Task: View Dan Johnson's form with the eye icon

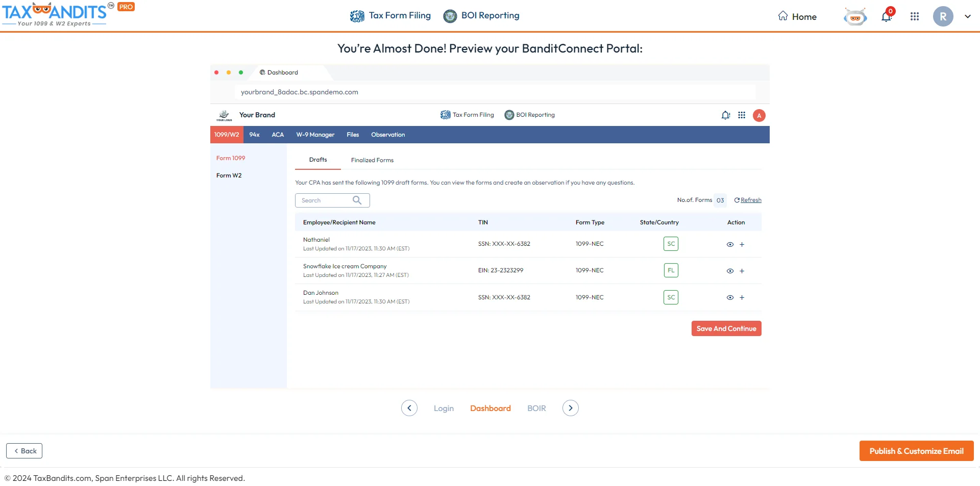Action: [730, 297]
